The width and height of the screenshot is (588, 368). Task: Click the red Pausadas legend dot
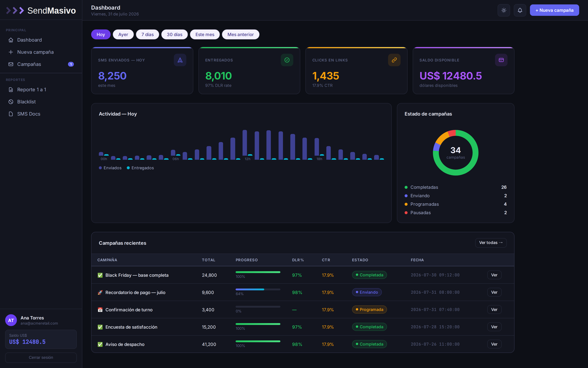point(406,213)
